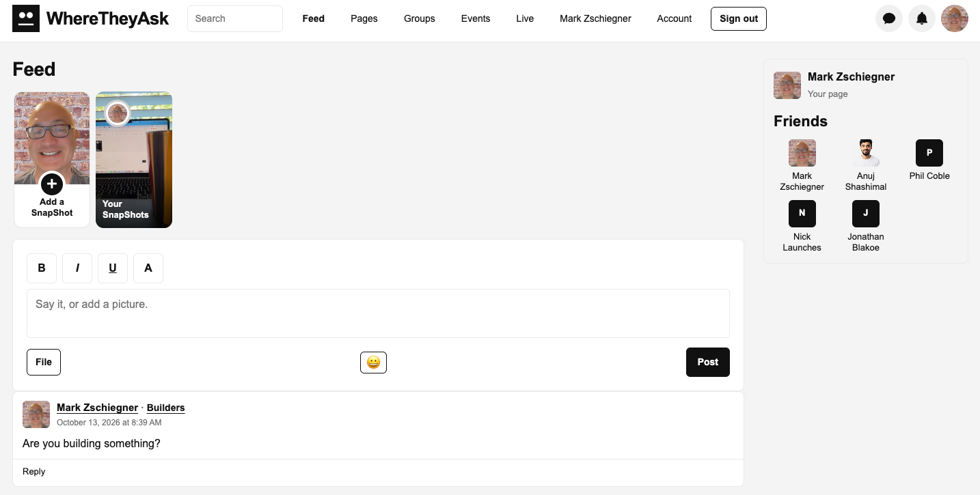980x495 pixels.
Task: Open the Groups navigation item
Action: pyautogui.click(x=420, y=18)
